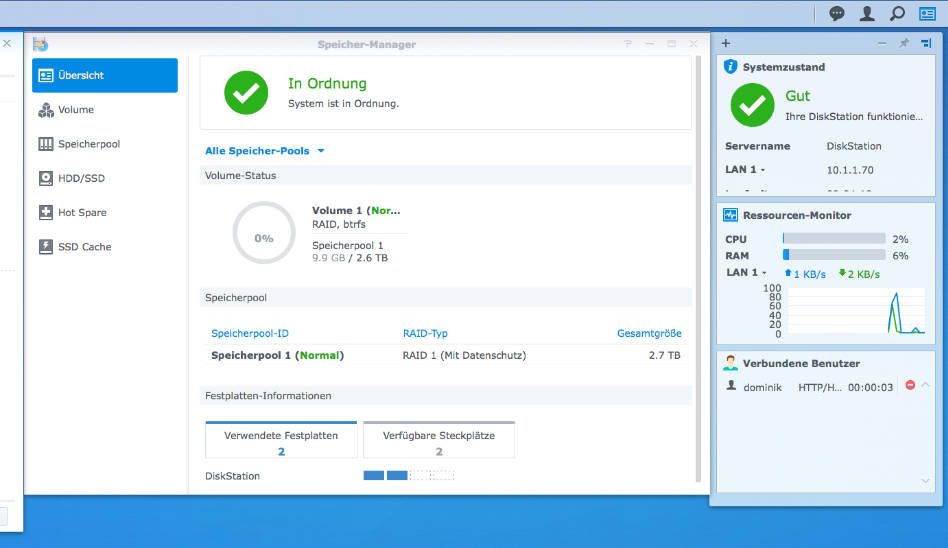Click the RAM usage bar showing 6%

coord(834,255)
